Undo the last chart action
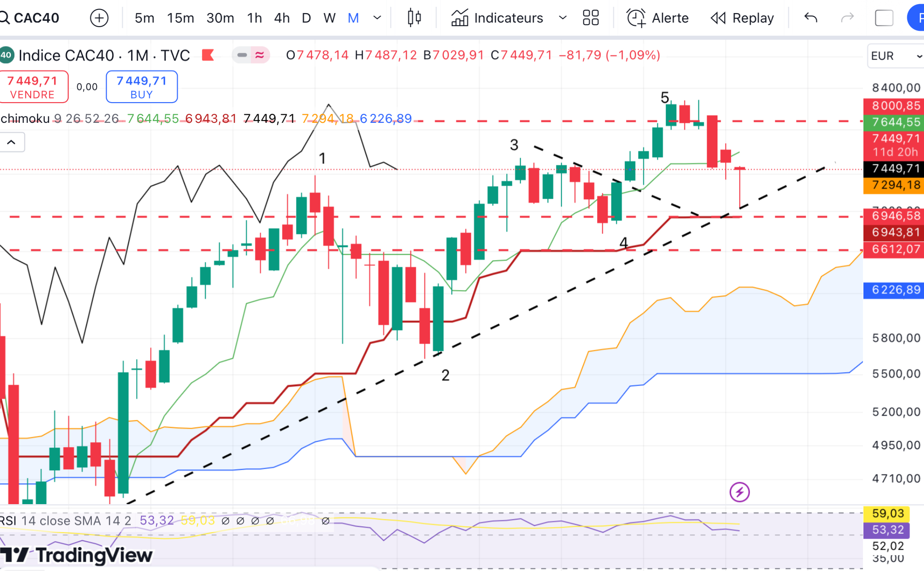This screenshot has height=571, width=924. click(811, 18)
